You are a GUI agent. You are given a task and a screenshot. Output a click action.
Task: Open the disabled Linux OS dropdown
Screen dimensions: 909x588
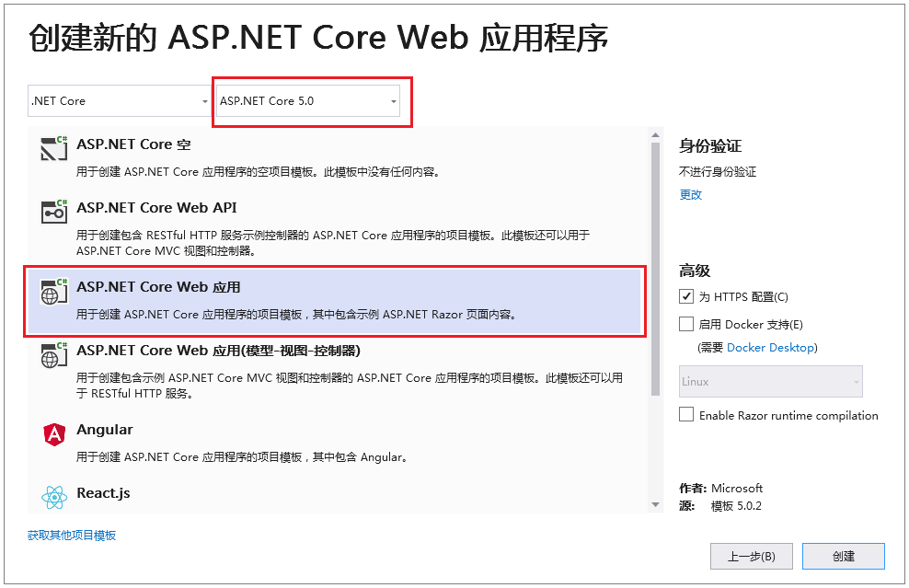pos(771,381)
